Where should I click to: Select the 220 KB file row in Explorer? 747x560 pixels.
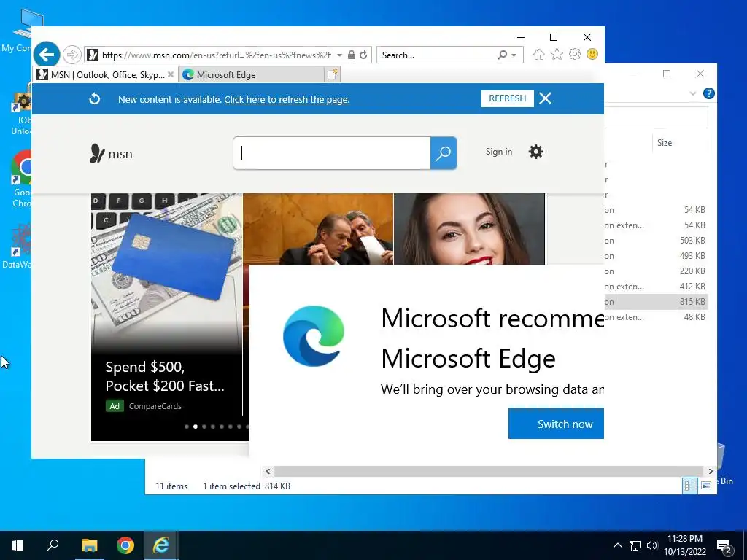pos(656,271)
